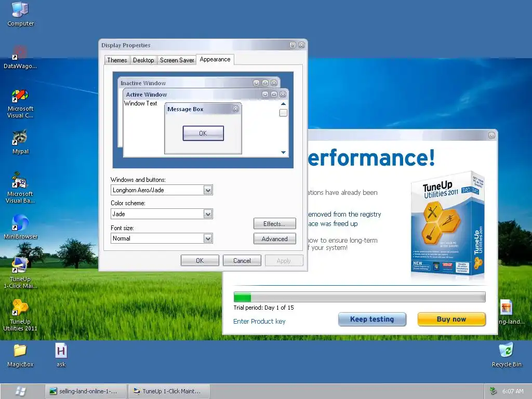
Task: Launch the Microsoft Visual C shortcut
Action: (x=20, y=103)
